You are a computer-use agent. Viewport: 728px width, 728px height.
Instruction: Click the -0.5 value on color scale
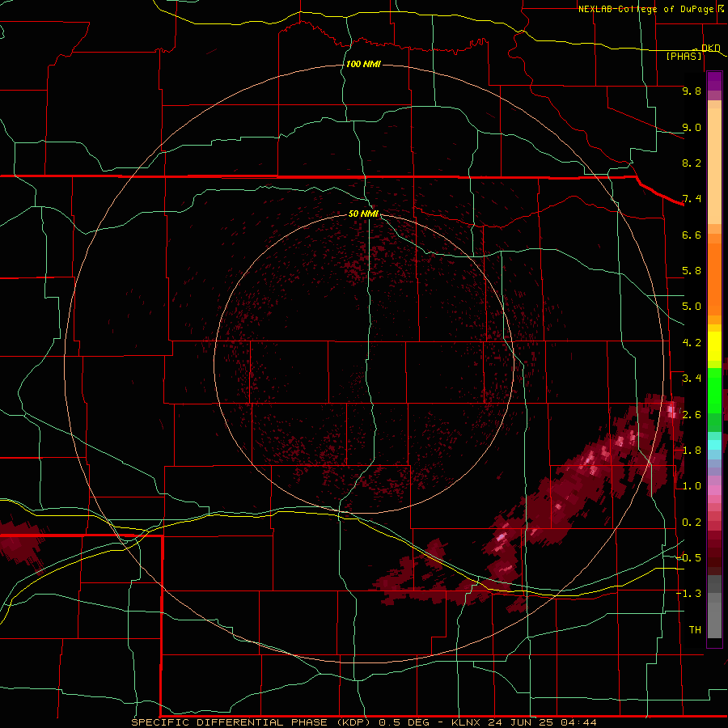click(x=688, y=558)
